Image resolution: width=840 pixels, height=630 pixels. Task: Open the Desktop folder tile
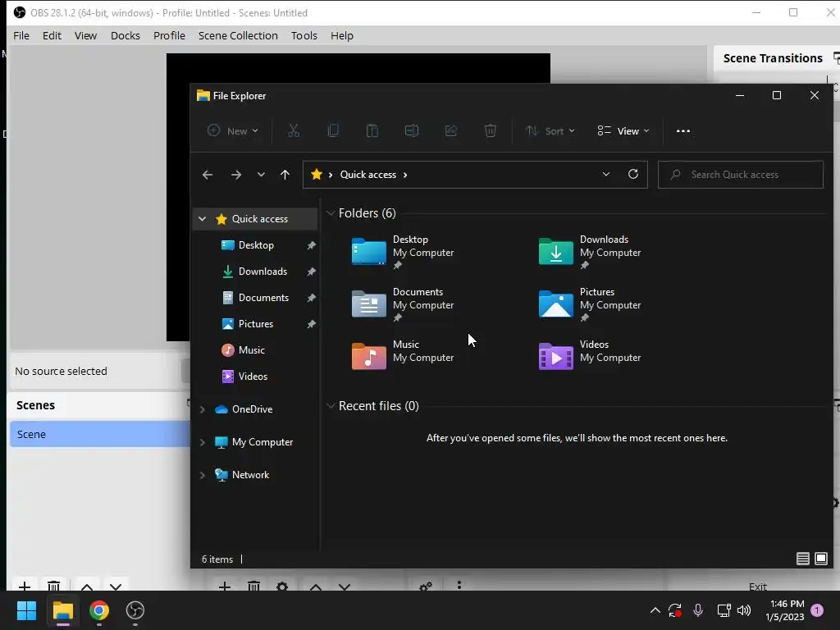point(403,251)
